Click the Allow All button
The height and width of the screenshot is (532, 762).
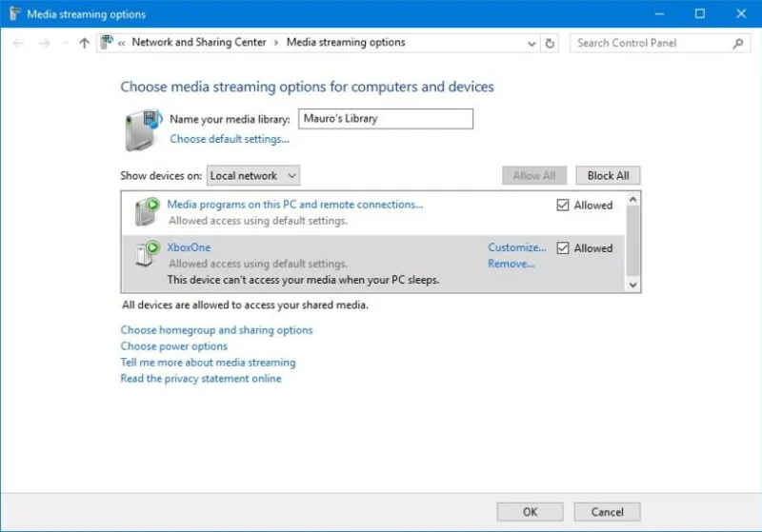click(534, 176)
